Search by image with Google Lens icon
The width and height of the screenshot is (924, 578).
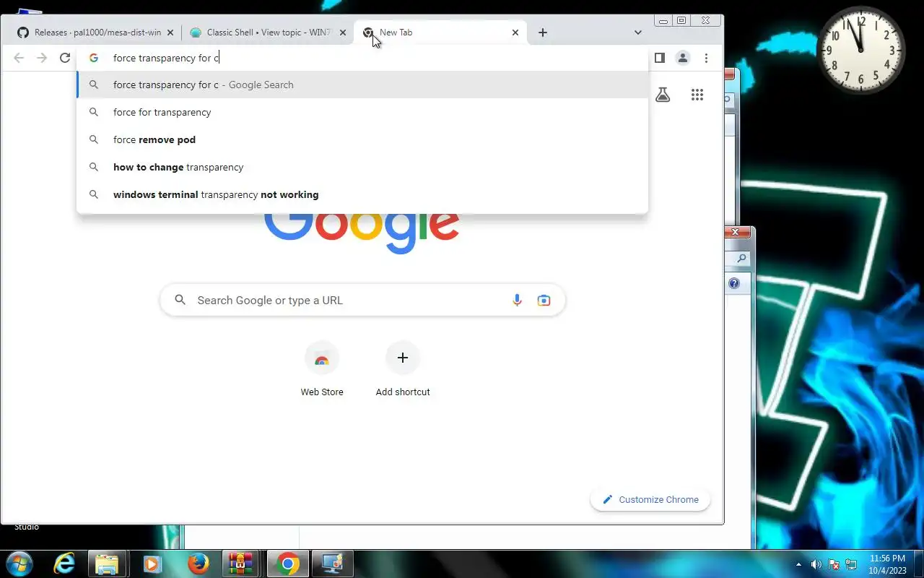[544, 301]
